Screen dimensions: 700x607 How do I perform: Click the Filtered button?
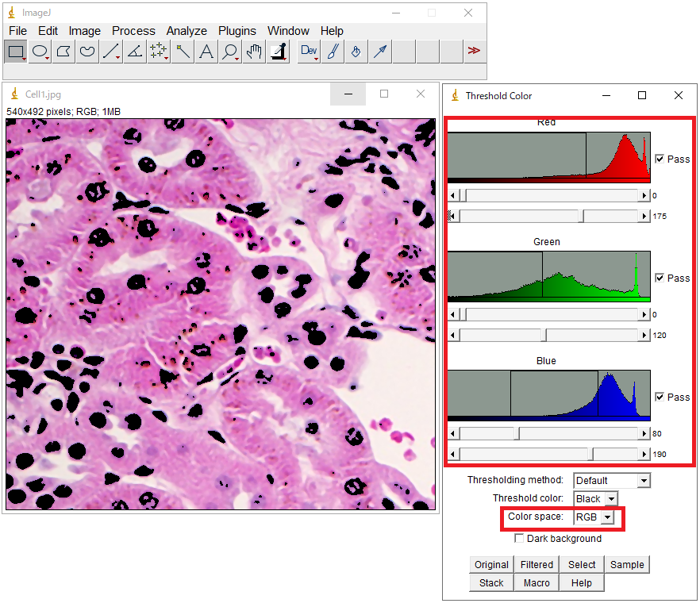pos(537,565)
